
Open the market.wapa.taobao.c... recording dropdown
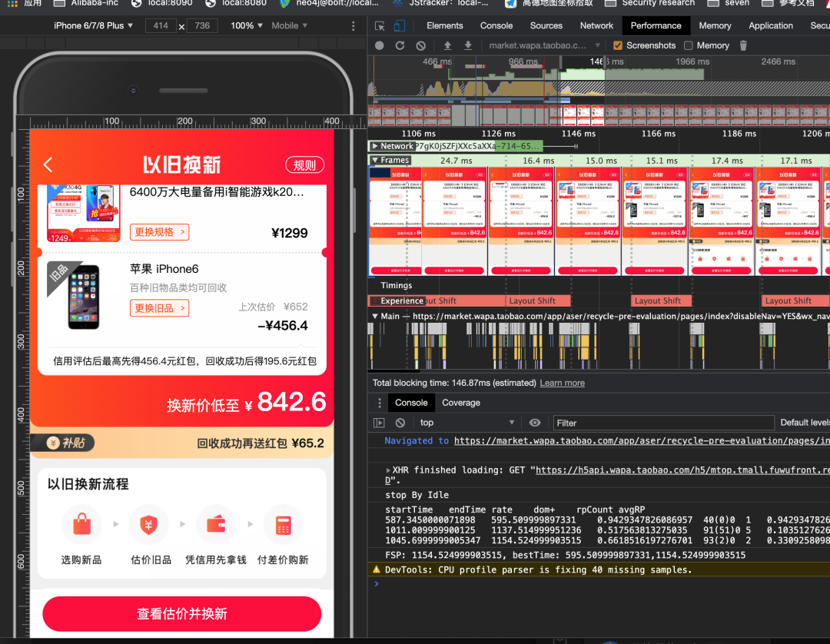[544, 45]
